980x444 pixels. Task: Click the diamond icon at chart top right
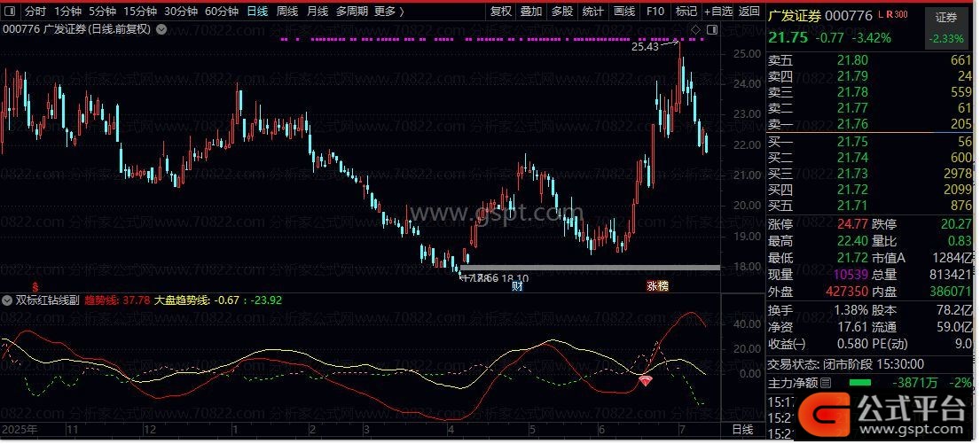coord(695,29)
